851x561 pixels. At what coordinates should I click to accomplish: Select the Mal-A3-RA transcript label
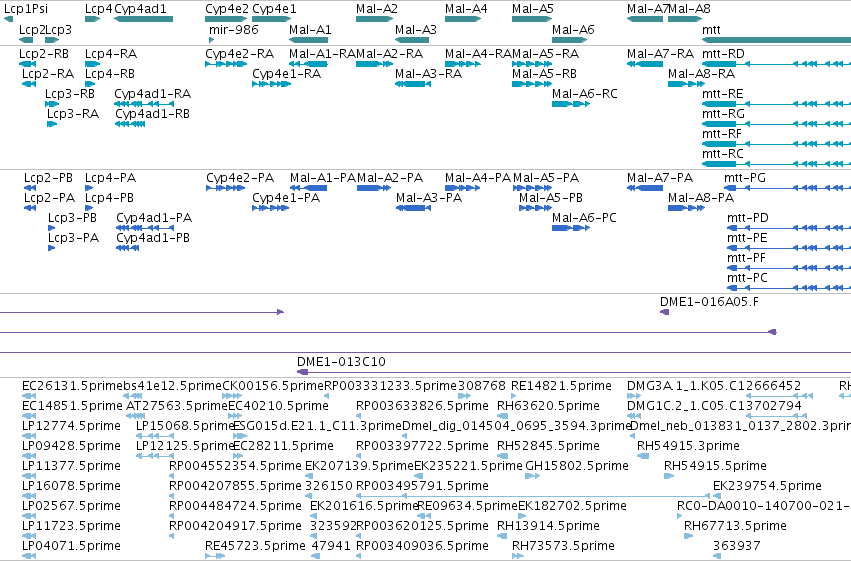(429, 74)
